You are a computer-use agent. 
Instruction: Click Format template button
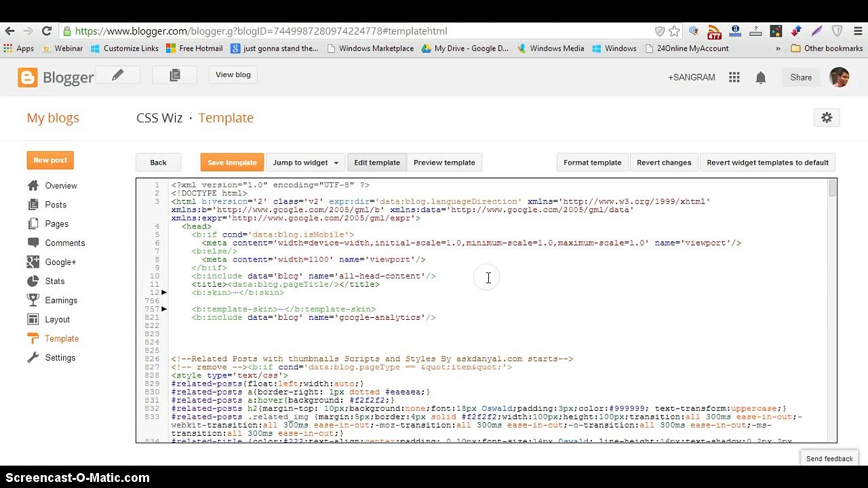pyautogui.click(x=592, y=163)
